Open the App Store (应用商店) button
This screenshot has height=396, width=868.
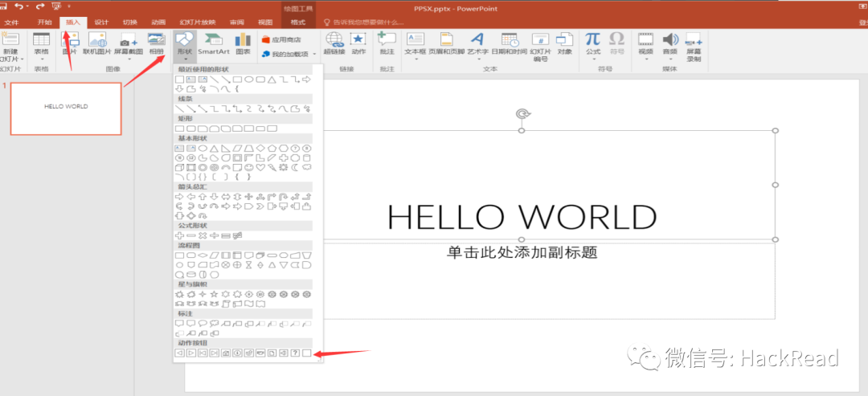[x=280, y=39]
